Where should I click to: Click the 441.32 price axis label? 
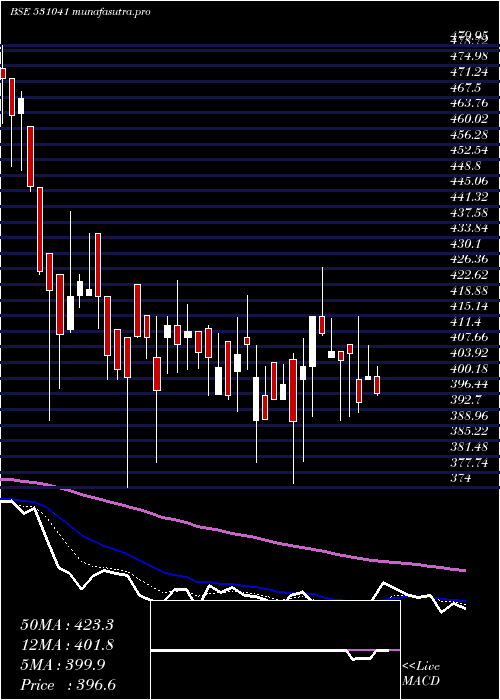point(469,196)
